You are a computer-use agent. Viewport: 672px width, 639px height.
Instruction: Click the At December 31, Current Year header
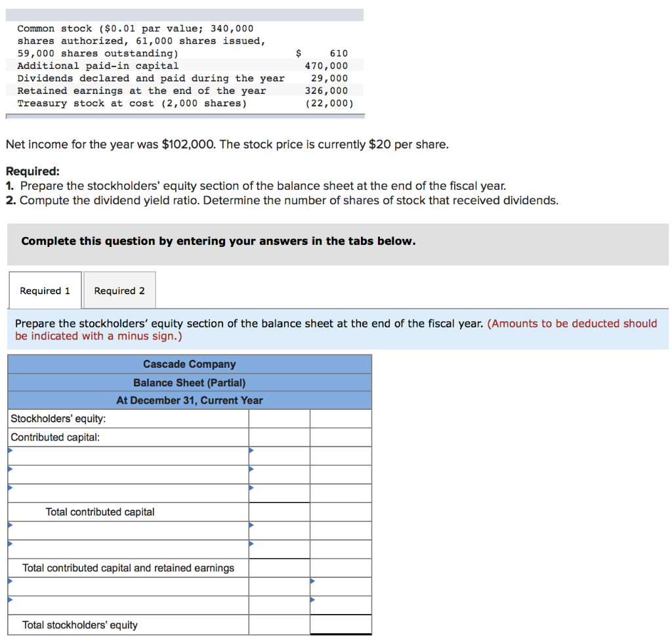[189, 400]
